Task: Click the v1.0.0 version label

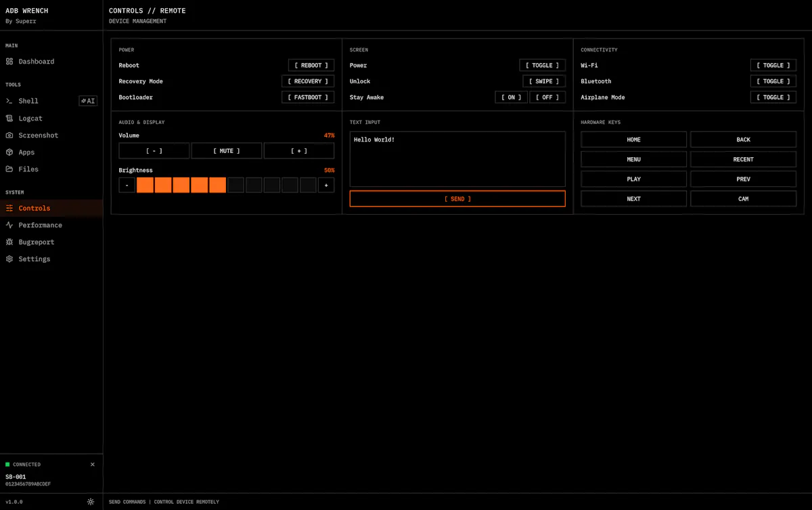Action: click(x=14, y=502)
